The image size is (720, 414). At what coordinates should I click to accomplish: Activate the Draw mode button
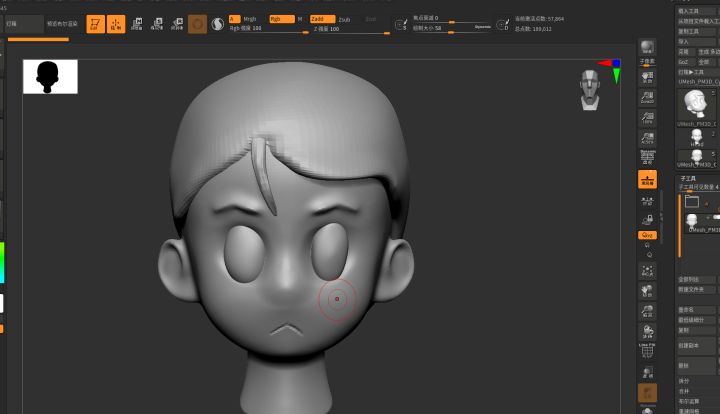click(x=116, y=25)
